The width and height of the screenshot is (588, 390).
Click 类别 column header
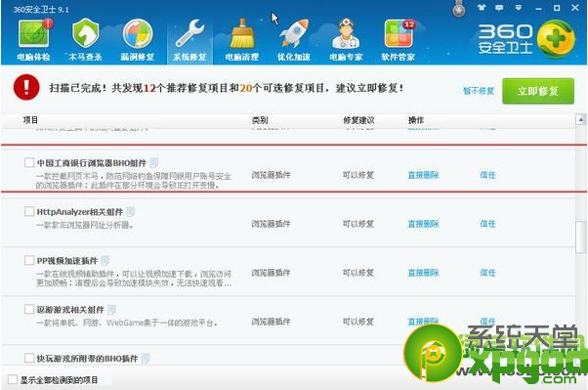[x=260, y=120]
